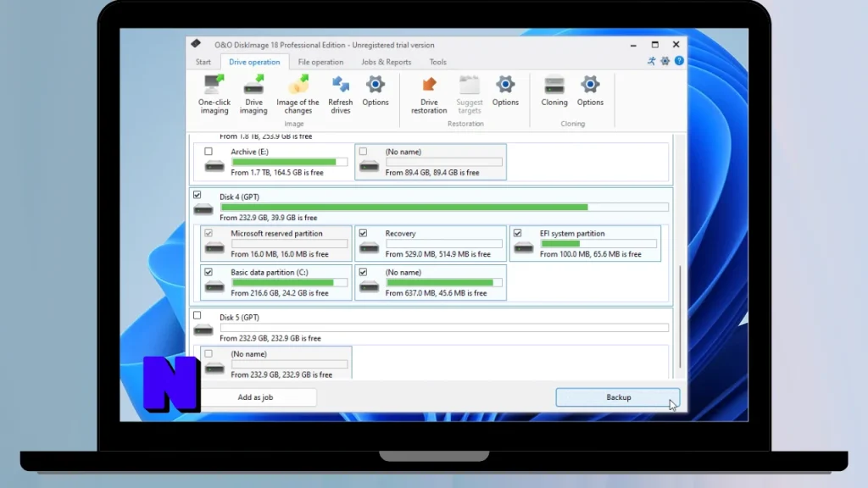The height and width of the screenshot is (488, 868).
Task: Refresh drives list
Action: tap(341, 95)
